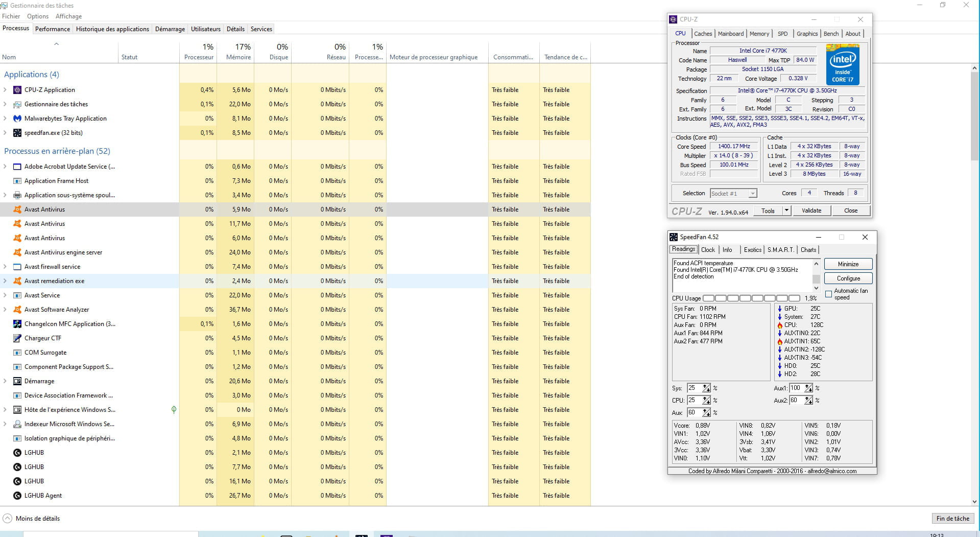Screen dimensions: 980x537
Task: Click the spooler sous-système printer icon
Action: (x=17, y=195)
